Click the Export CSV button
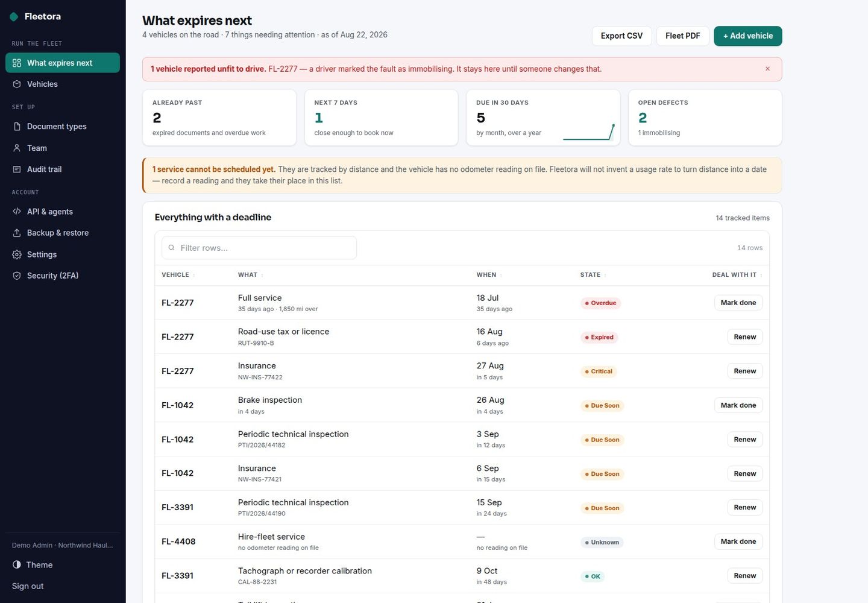868x603 pixels. pos(621,36)
